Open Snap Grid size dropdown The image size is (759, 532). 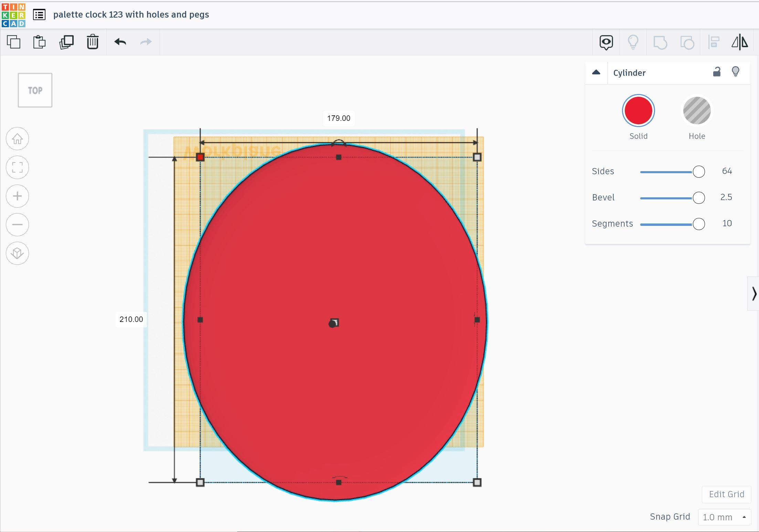(724, 517)
